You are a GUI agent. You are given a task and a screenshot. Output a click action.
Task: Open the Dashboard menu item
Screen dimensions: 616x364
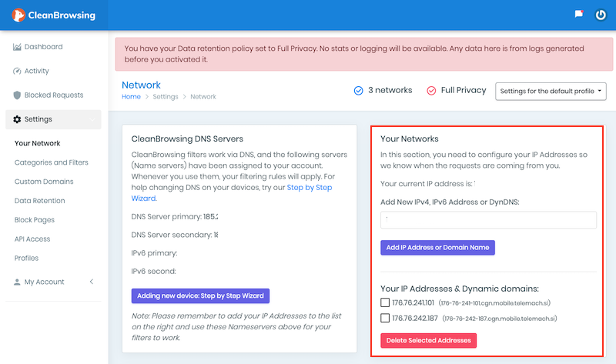tap(43, 47)
